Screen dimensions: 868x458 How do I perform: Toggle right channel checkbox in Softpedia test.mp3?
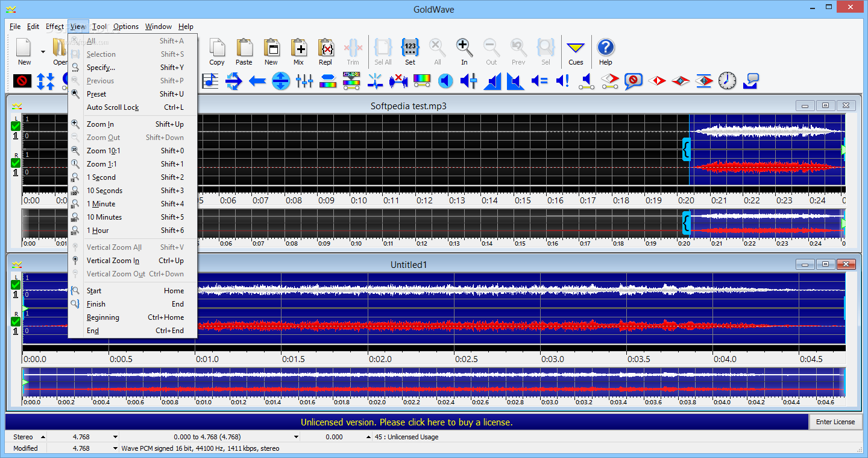(16, 163)
